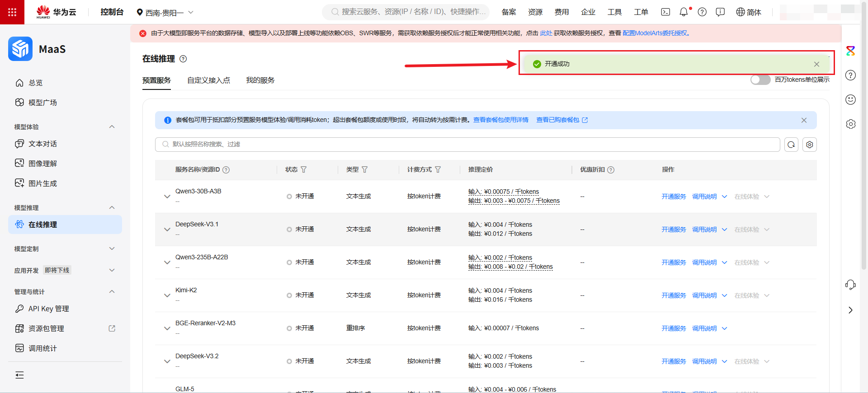Open the right rail hexagon settings icon
The image size is (868, 393).
(850, 124)
